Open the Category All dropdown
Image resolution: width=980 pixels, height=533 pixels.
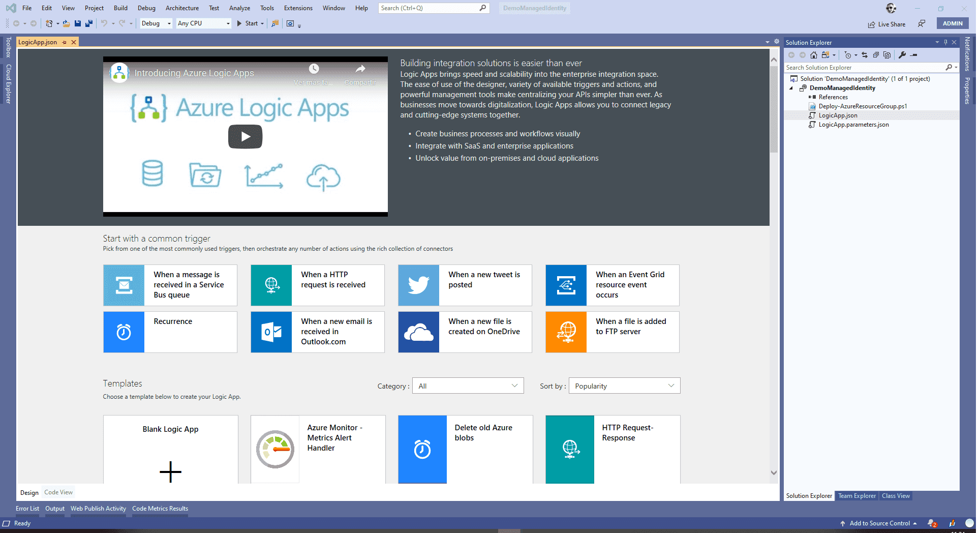click(468, 386)
